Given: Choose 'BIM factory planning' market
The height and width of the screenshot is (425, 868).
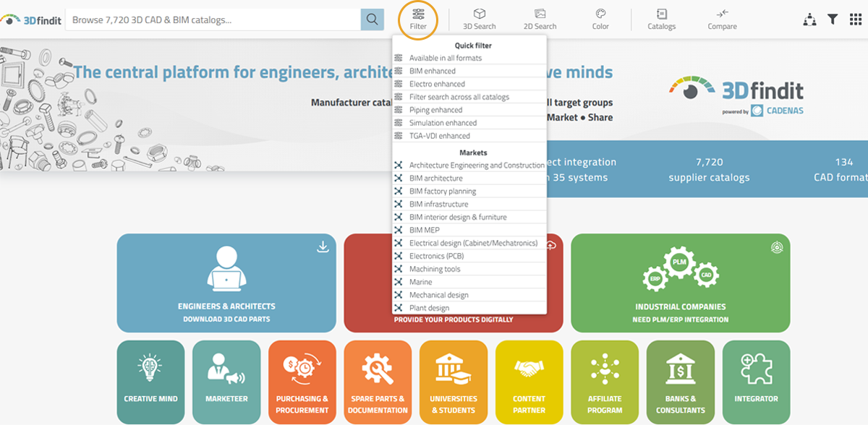Looking at the screenshot, I should coord(469,192).
